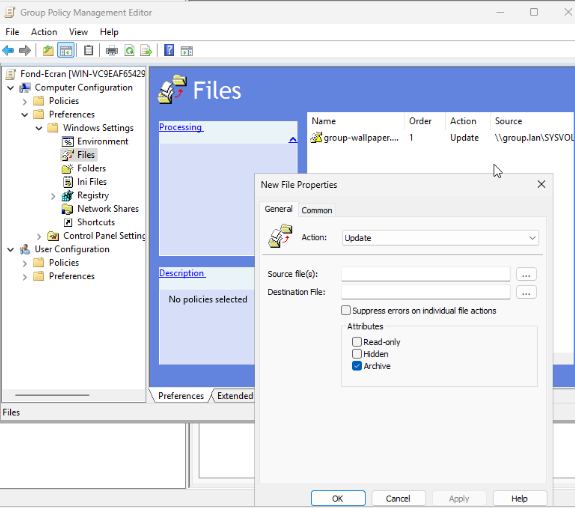
Task: Collapse the Windows Settings node
Action: pos(39,128)
